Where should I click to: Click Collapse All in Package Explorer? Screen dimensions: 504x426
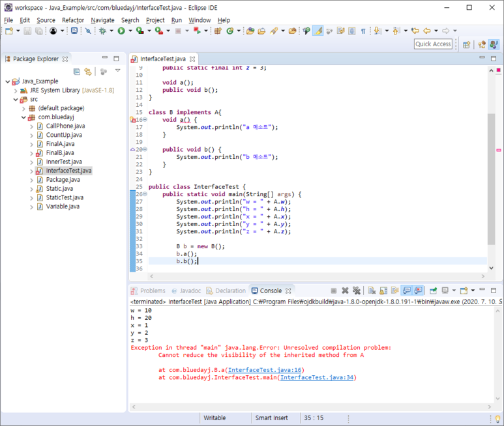pyautogui.click(x=77, y=72)
